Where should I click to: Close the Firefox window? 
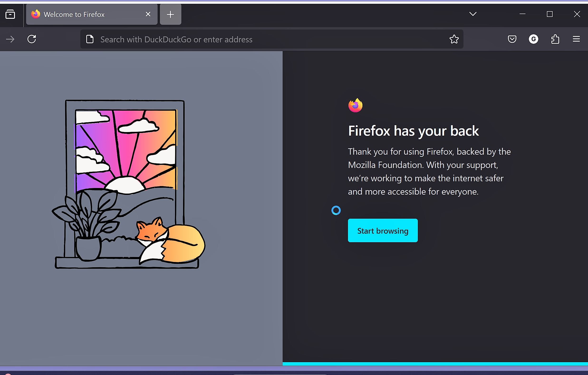tap(577, 14)
